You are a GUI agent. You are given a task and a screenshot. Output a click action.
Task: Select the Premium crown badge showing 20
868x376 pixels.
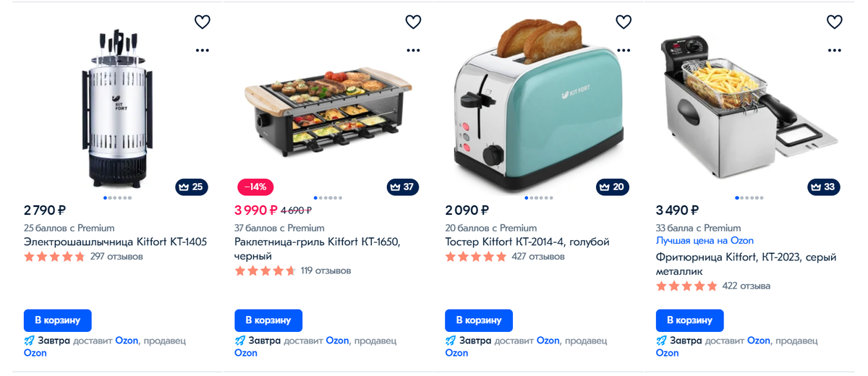pos(613,187)
